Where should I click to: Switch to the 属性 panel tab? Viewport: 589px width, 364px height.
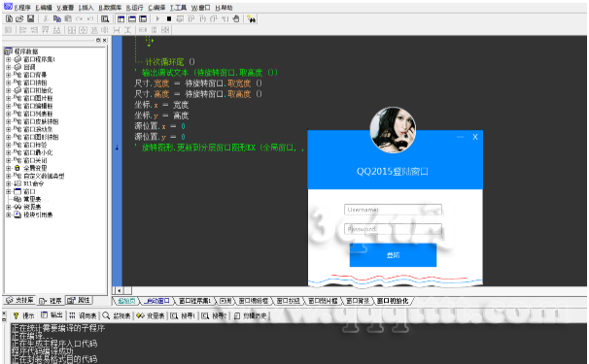click(79, 300)
